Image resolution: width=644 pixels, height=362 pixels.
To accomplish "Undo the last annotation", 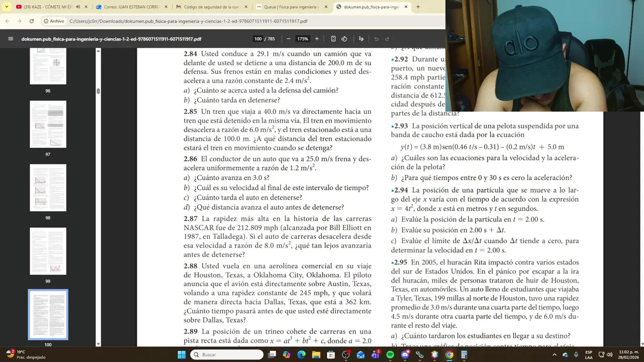I will tap(376, 39).
